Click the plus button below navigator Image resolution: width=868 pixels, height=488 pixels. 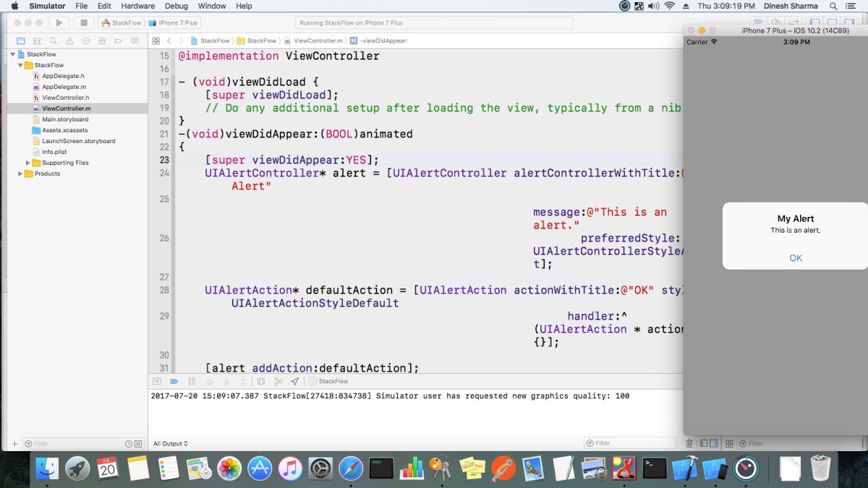[14, 444]
